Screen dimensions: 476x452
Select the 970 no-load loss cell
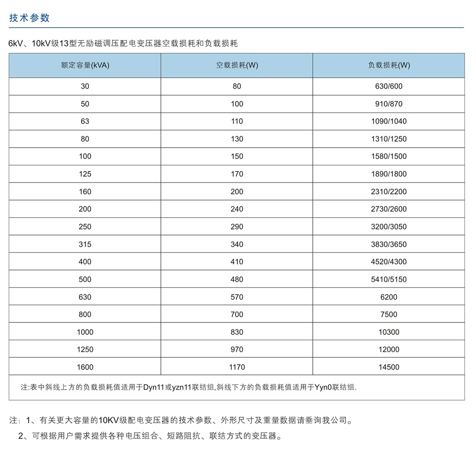237,349
